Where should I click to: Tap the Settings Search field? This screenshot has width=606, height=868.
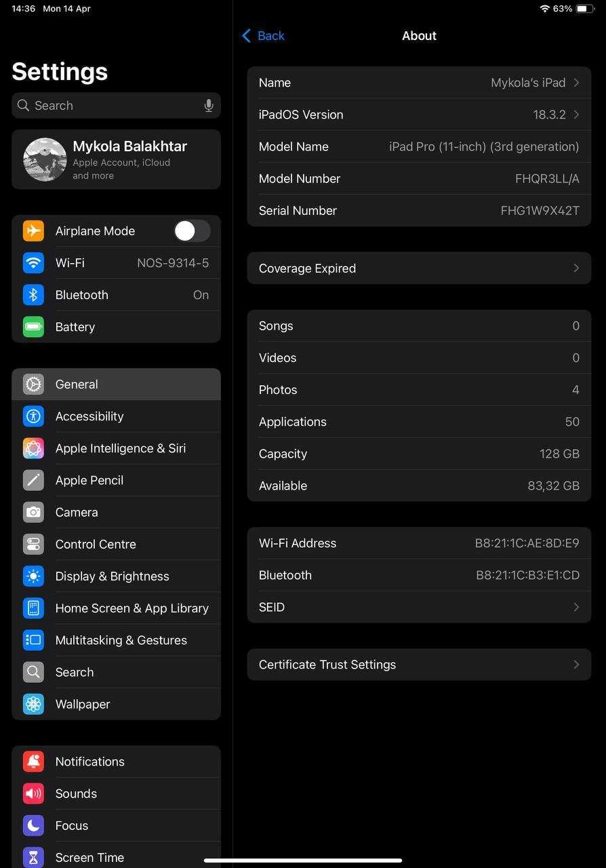[x=116, y=105]
